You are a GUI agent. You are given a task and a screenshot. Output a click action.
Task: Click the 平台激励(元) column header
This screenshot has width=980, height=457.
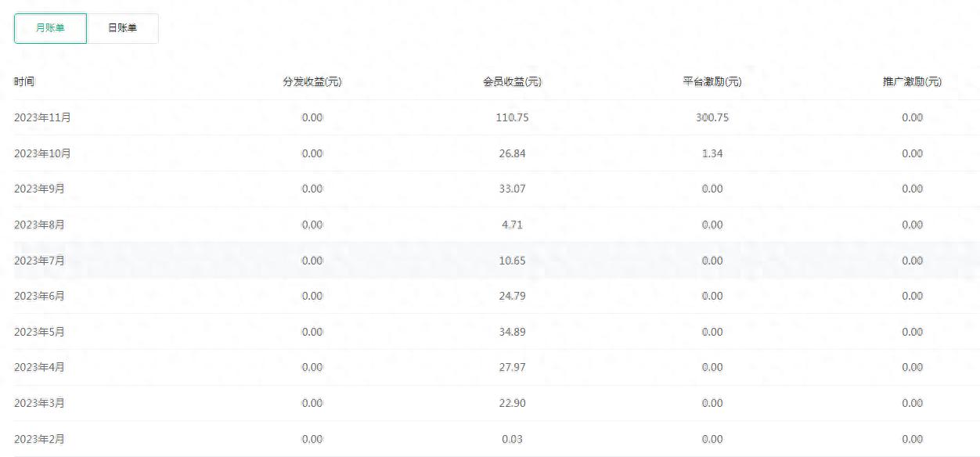coord(712,81)
